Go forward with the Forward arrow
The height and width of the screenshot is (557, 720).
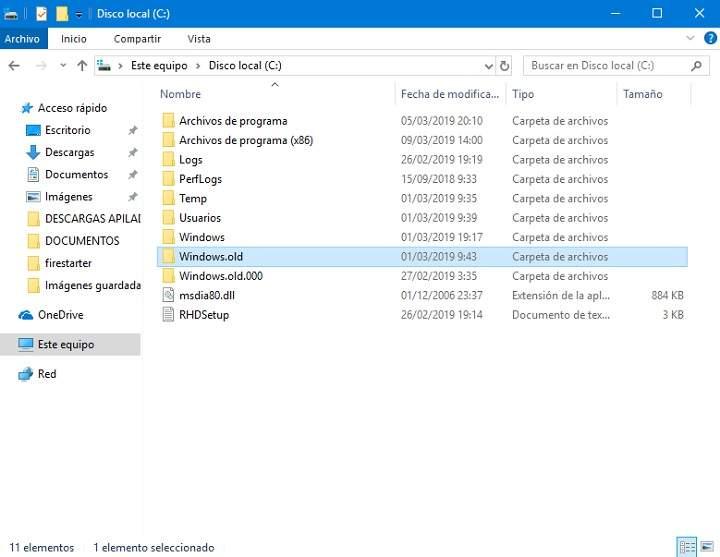coord(41,66)
